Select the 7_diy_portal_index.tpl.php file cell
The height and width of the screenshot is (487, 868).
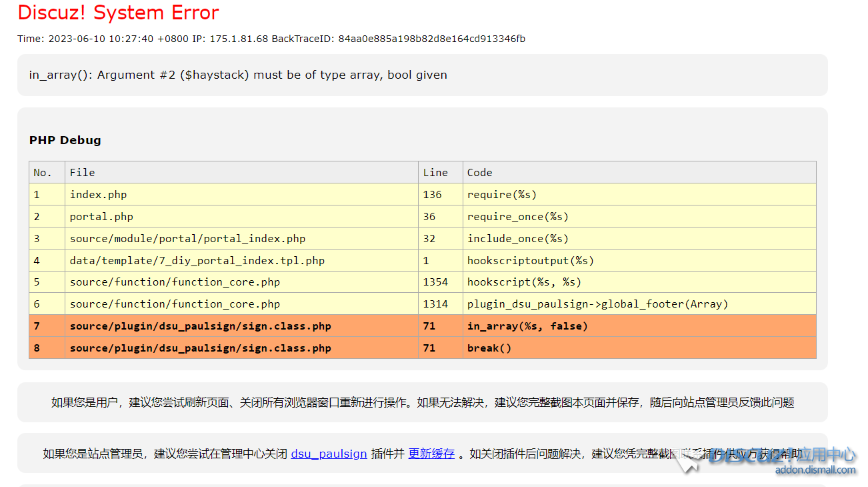point(197,261)
